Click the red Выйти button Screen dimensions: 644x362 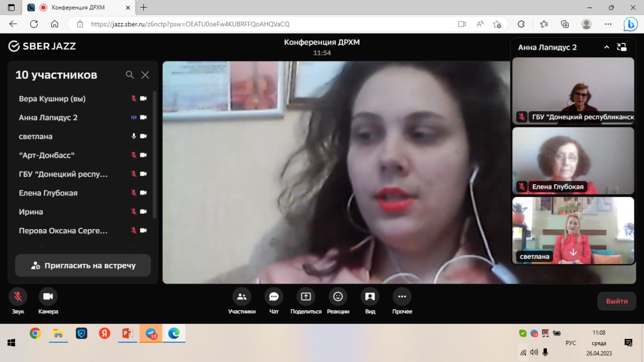(x=616, y=301)
